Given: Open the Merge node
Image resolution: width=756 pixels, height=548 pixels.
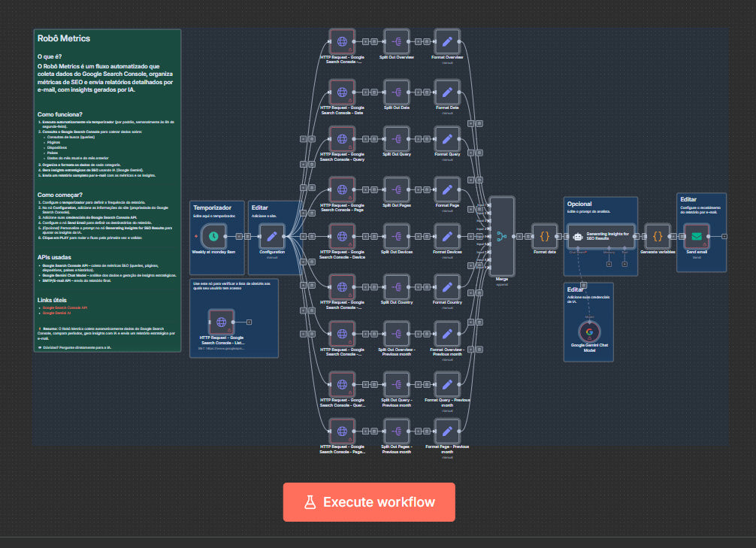Looking at the screenshot, I should [x=501, y=236].
